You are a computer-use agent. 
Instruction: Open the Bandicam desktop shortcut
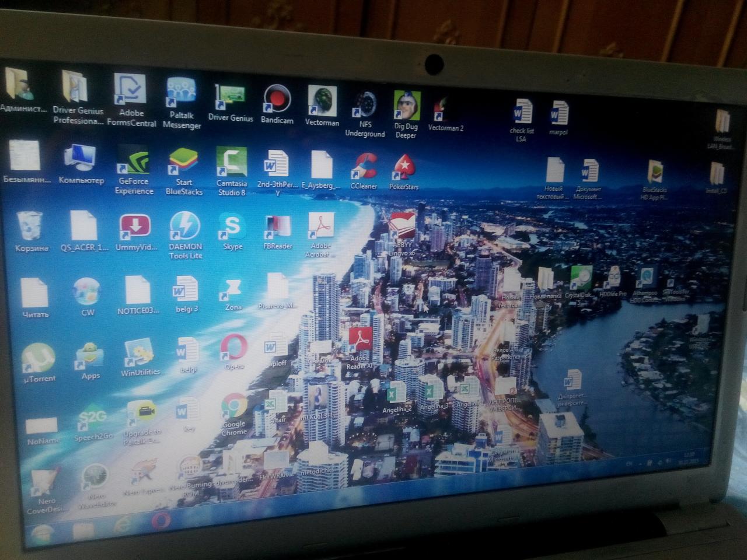tap(277, 99)
